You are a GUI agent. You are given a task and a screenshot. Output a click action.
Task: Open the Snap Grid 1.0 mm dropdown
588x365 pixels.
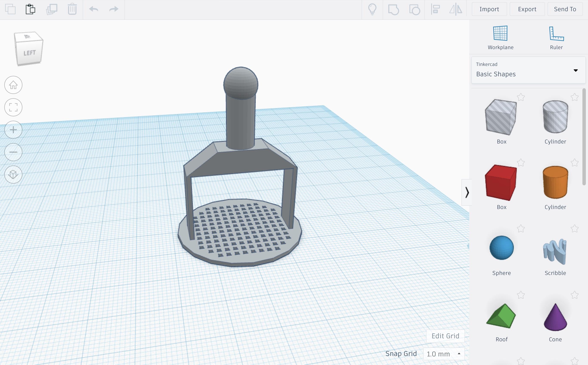tap(444, 354)
